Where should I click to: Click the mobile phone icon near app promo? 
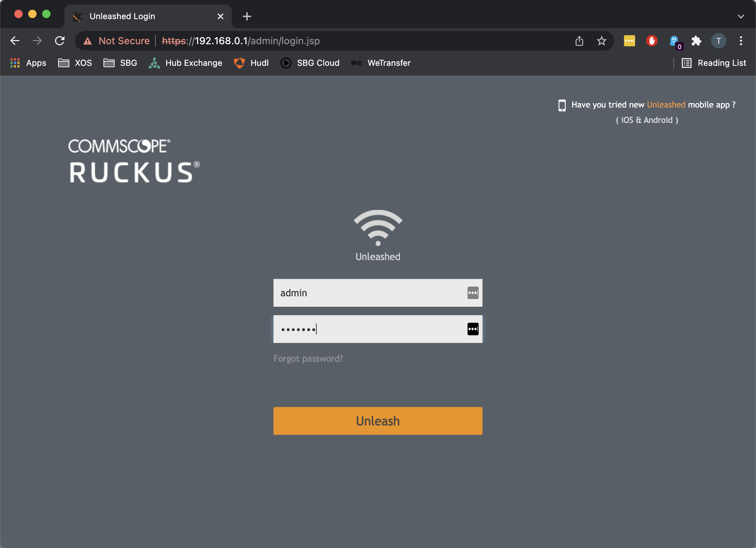[x=562, y=105]
